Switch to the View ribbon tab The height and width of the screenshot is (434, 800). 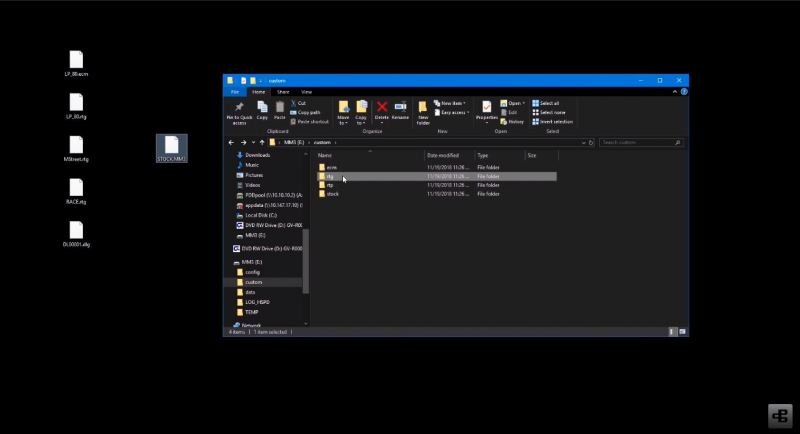tap(307, 91)
